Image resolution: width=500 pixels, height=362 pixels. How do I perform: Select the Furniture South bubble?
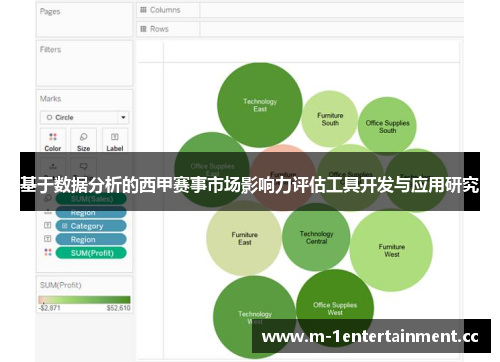330,119
